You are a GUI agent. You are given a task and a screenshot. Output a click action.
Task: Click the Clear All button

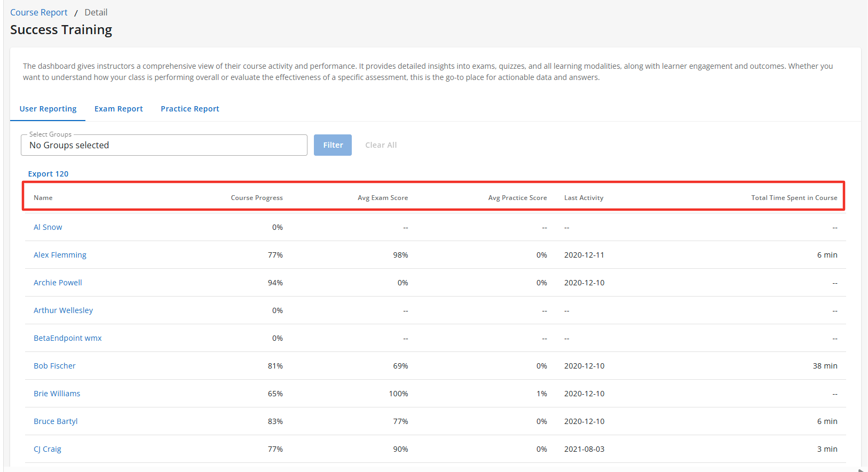pyautogui.click(x=381, y=145)
